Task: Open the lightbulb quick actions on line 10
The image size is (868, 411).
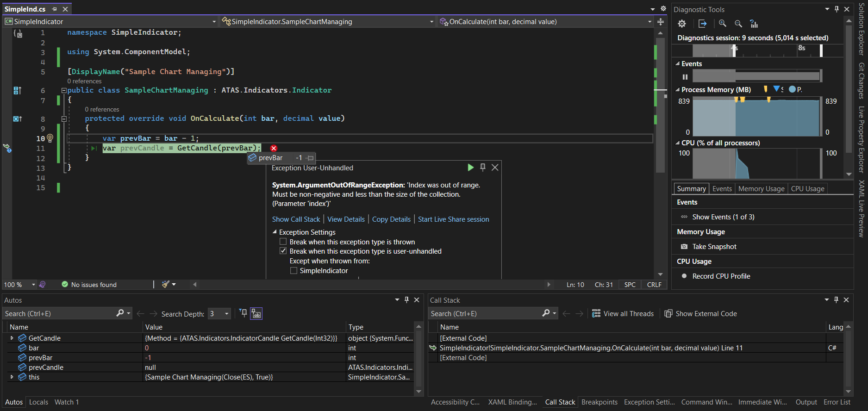Action: click(50, 138)
